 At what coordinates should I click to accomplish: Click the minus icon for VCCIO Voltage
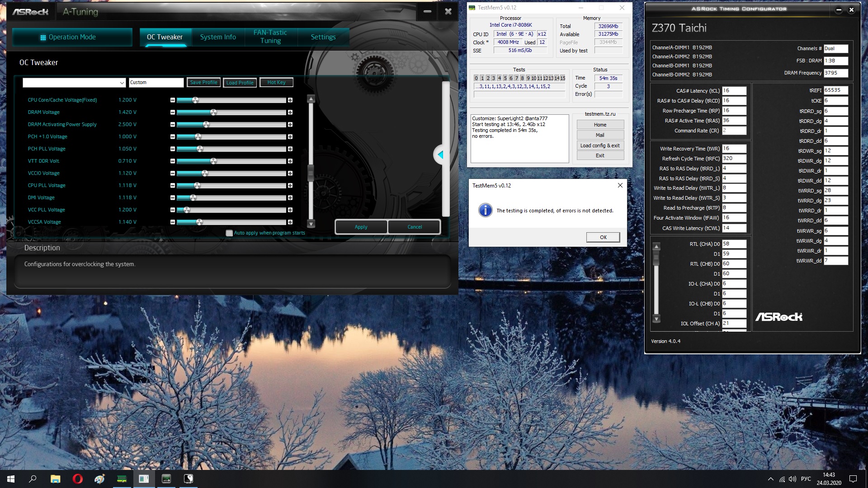tap(172, 174)
